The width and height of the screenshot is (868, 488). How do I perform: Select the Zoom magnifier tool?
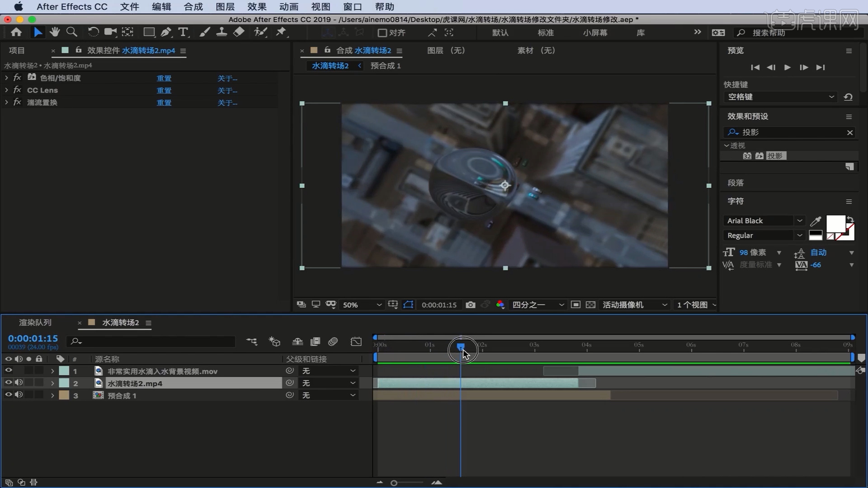[x=71, y=32]
